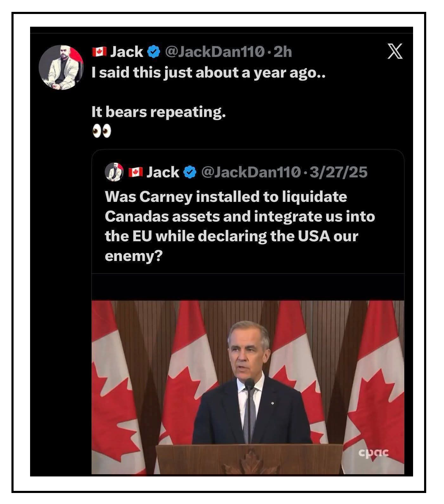This screenshot has height=504, width=444.
Task: Open the Jack display name on the main post
Action: pos(127,52)
